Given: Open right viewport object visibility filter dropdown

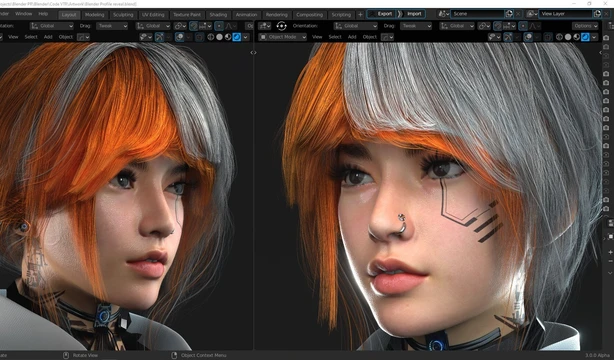Looking at the screenshot, I should click(494, 37).
